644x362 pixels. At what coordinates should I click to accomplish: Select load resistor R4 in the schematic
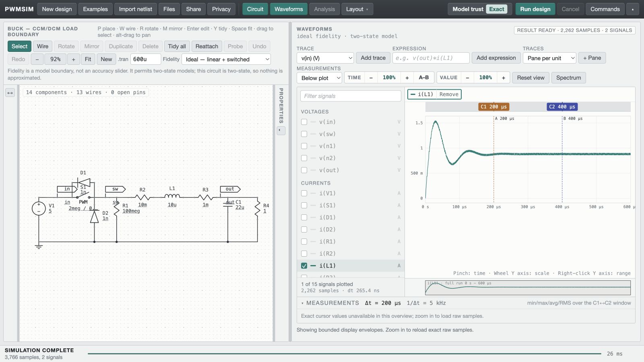258,208
